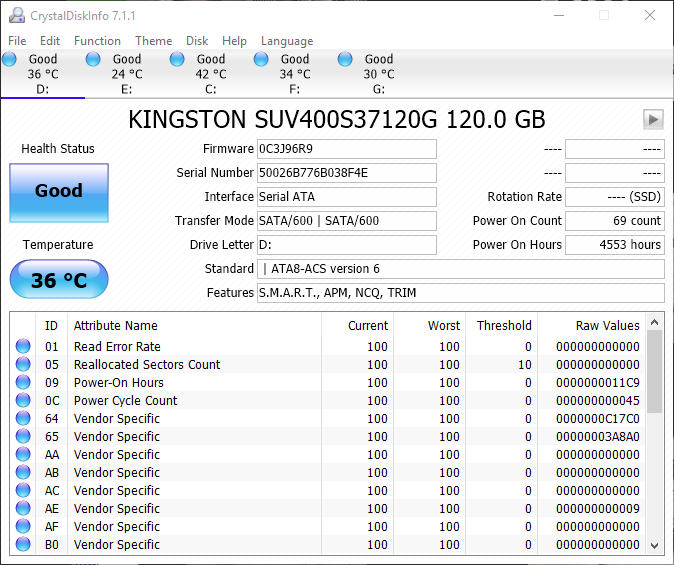Click the Threshold column header
This screenshot has width=674, height=565.
click(504, 325)
